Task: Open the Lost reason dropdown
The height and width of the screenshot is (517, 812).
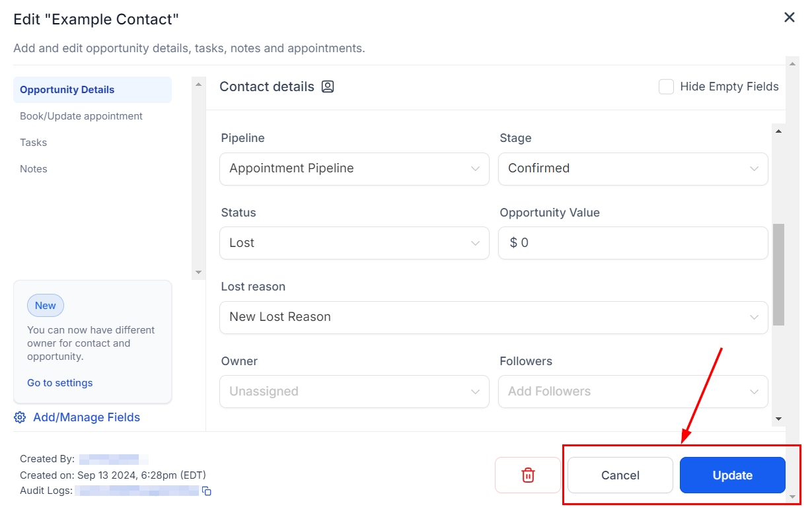Action: pyautogui.click(x=494, y=317)
